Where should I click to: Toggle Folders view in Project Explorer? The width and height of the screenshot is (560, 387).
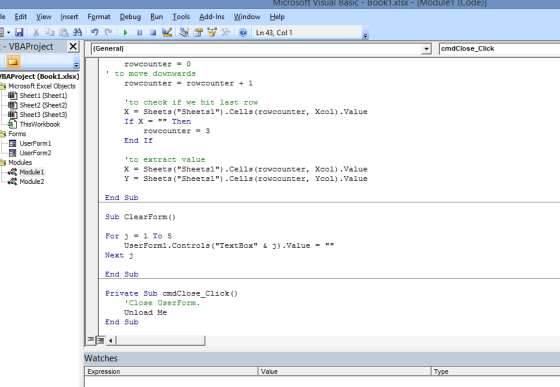pyautogui.click(x=13, y=62)
